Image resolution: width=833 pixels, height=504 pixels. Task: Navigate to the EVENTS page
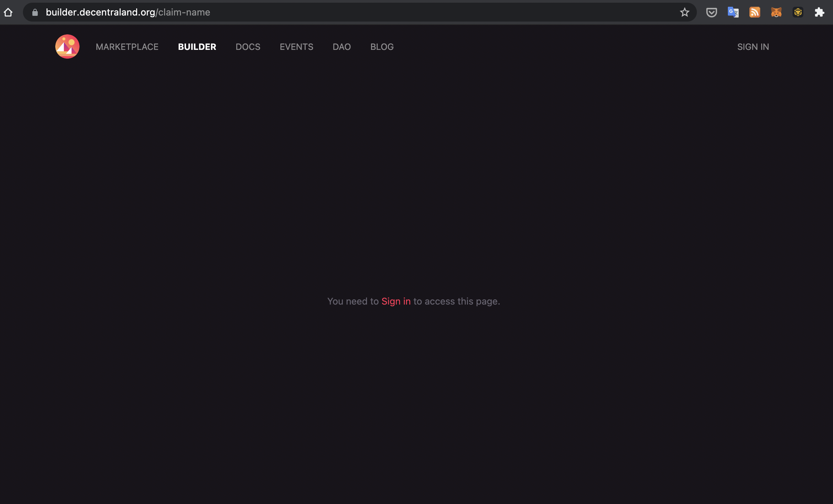point(297,46)
